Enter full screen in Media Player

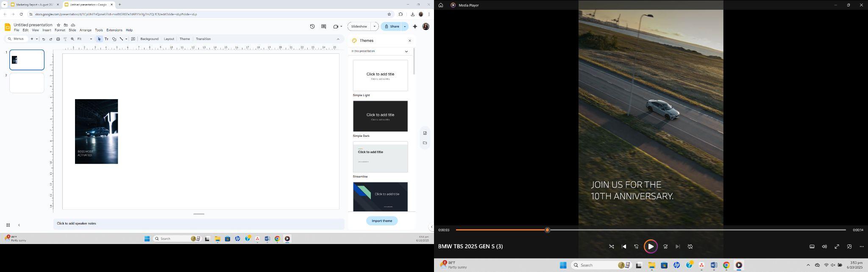(x=837, y=247)
